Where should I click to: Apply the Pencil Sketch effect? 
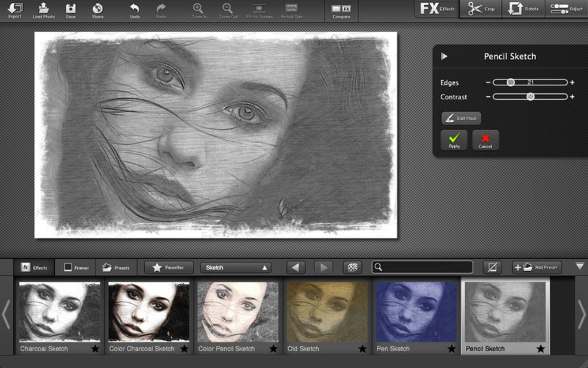coord(454,140)
